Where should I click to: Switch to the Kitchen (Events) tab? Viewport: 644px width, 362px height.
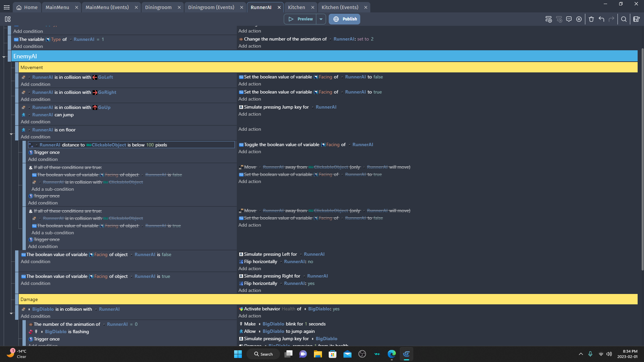pyautogui.click(x=340, y=7)
